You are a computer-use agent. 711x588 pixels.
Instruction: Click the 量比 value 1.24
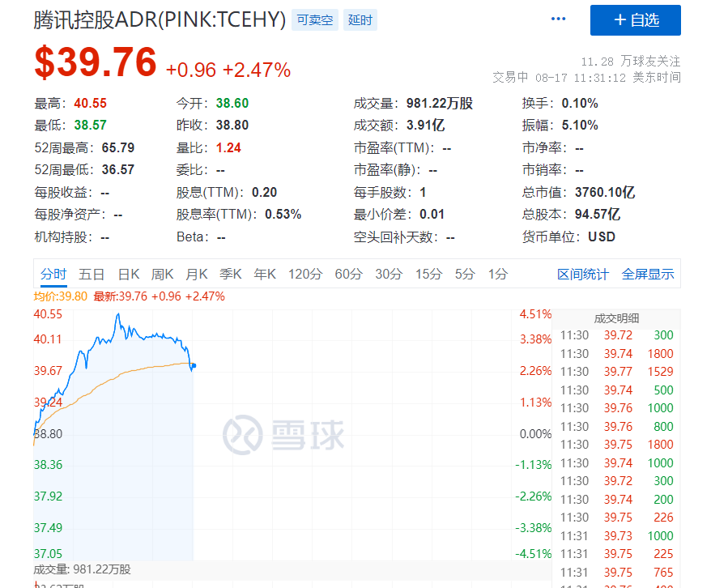click(x=228, y=147)
